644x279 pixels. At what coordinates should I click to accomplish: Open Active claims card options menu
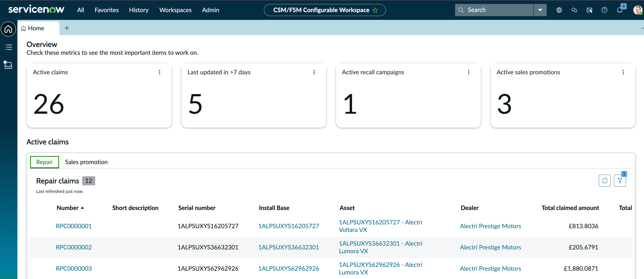point(160,72)
